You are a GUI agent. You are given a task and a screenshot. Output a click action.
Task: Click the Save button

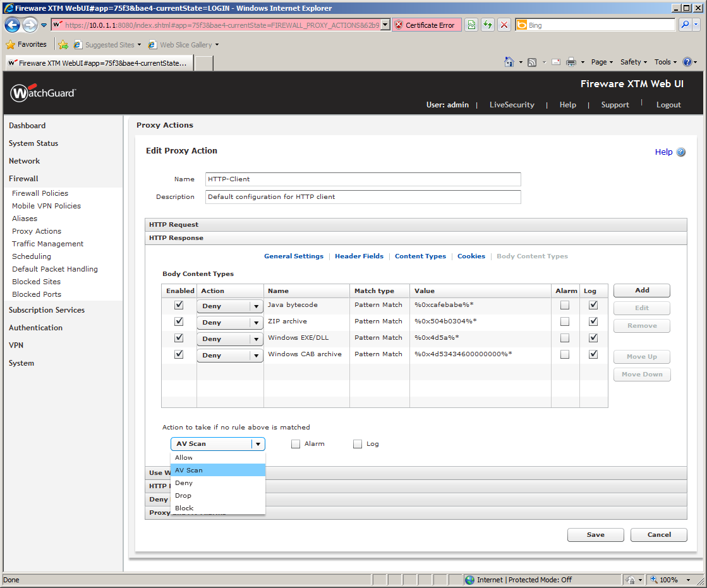595,535
